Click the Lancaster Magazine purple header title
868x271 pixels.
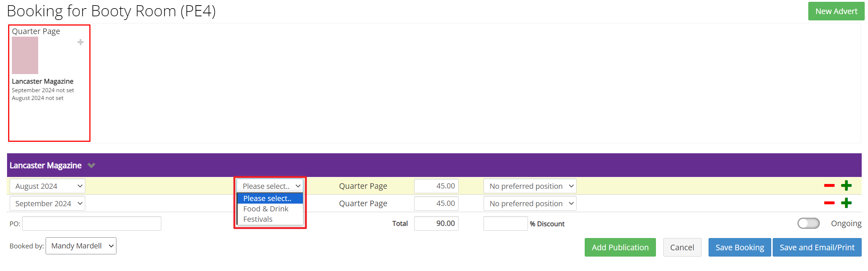pyautogui.click(x=46, y=165)
